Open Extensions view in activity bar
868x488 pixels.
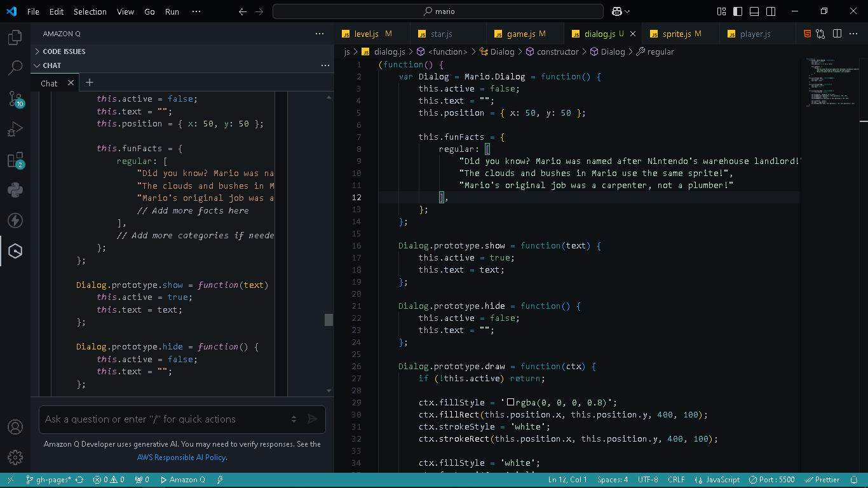[x=15, y=159]
